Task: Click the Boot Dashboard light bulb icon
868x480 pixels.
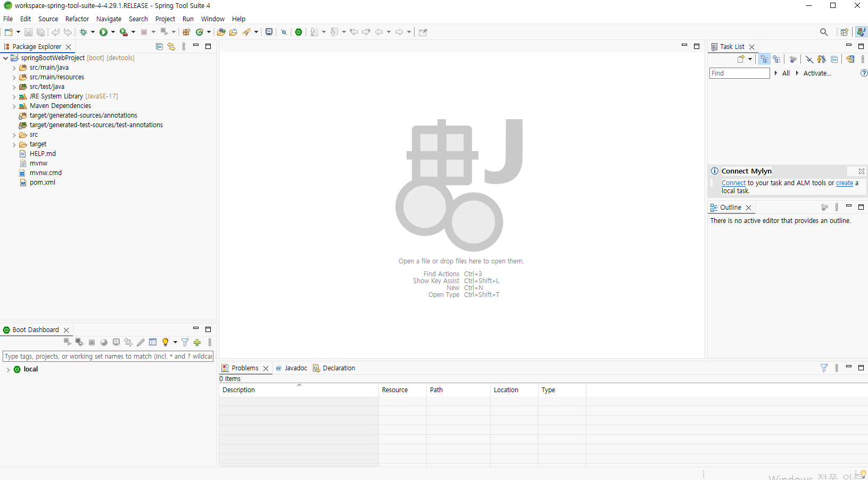Action: coord(166,342)
